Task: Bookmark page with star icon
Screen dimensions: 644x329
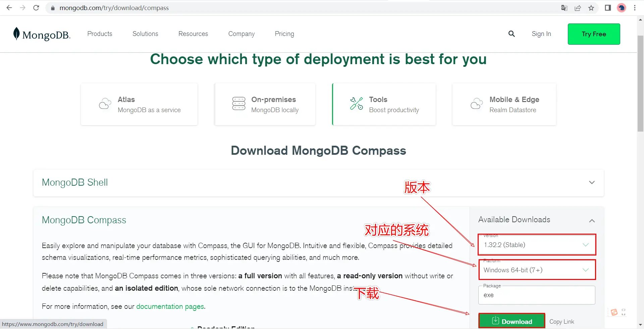Action: [x=591, y=8]
